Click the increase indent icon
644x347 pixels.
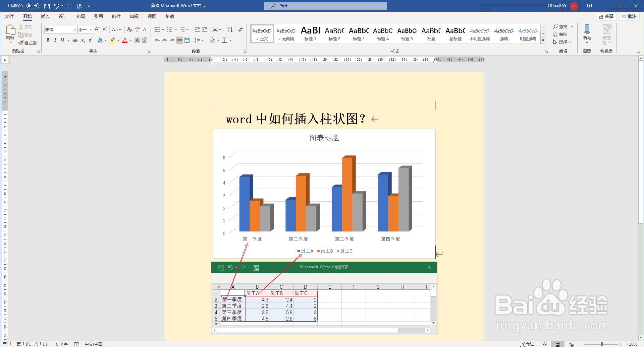(x=205, y=29)
